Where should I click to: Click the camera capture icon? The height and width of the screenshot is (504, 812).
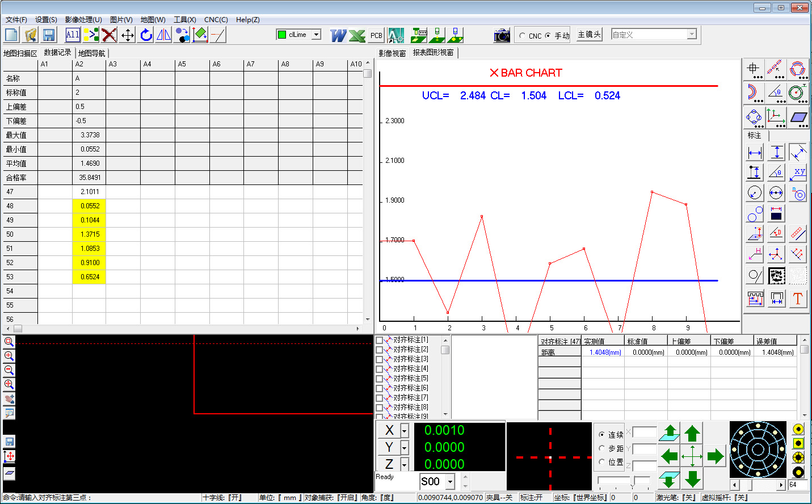click(x=502, y=35)
